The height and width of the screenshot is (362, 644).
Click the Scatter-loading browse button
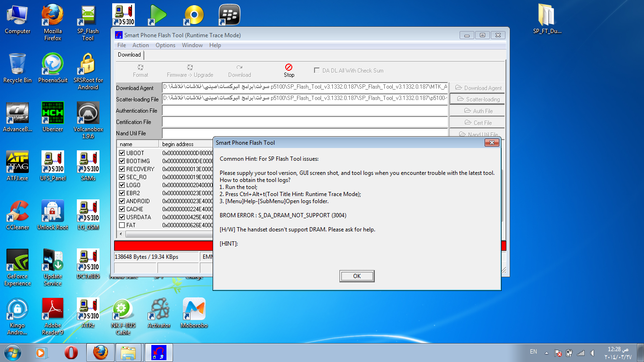point(477,99)
